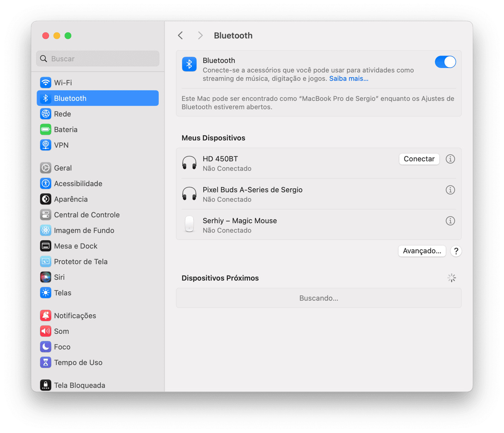Click the Aparência icon

tap(46, 199)
